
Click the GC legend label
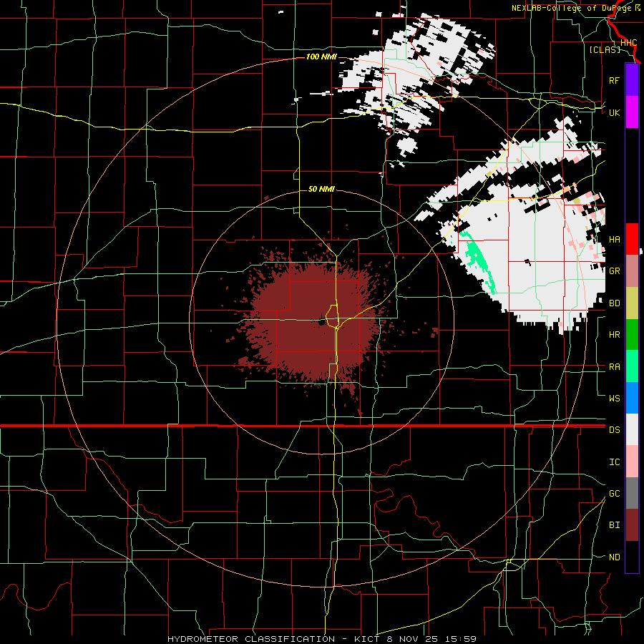(x=614, y=494)
